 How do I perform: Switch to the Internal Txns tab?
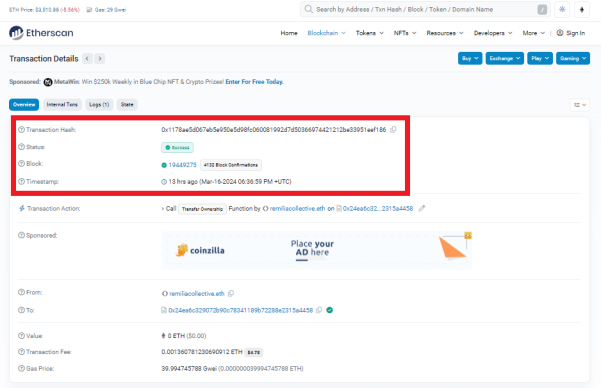pyautogui.click(x=62, y=104)
